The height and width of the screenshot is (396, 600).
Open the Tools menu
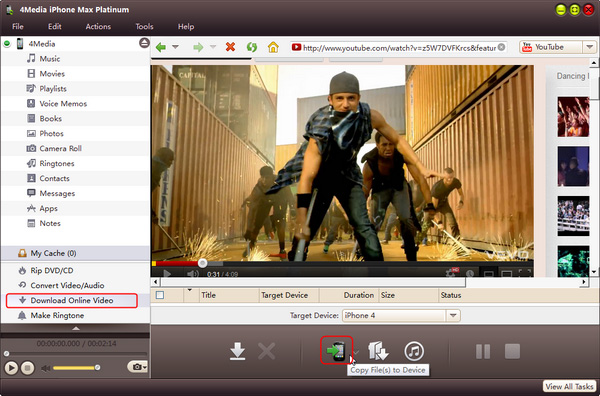click(x=144, y=26)
